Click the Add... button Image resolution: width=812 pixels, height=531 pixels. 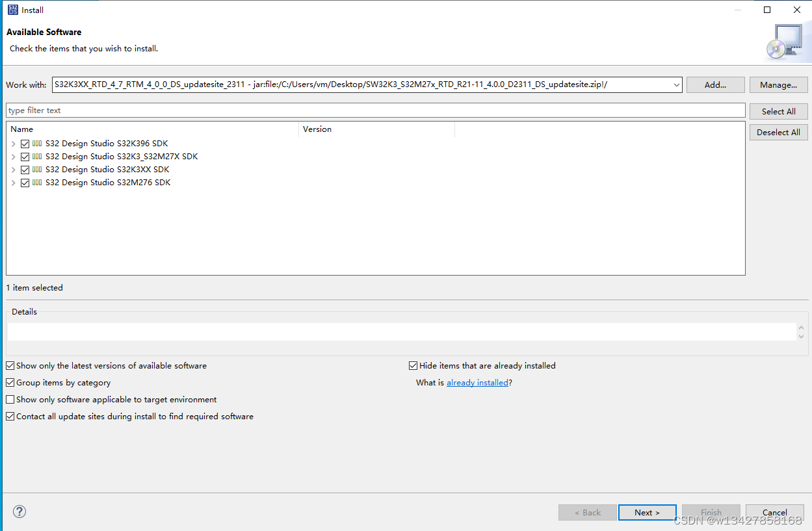715,84
